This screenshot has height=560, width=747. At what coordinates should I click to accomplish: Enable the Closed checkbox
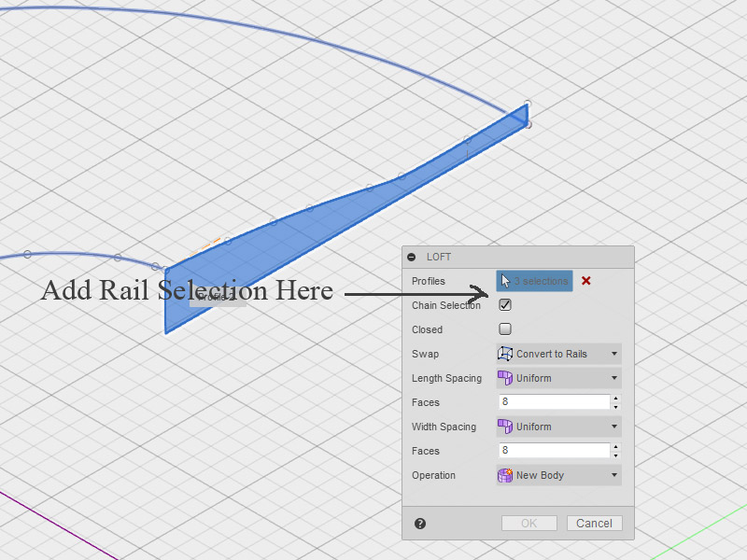tap(505, 329)
